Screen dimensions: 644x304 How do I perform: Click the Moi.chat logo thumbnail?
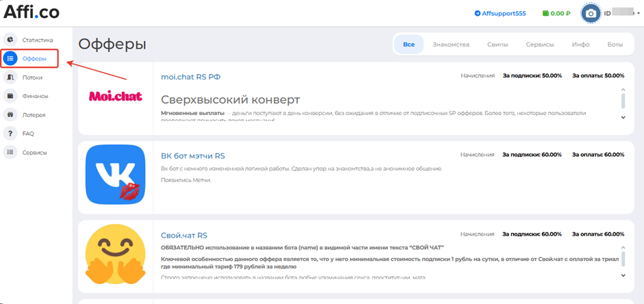[116, 97]
